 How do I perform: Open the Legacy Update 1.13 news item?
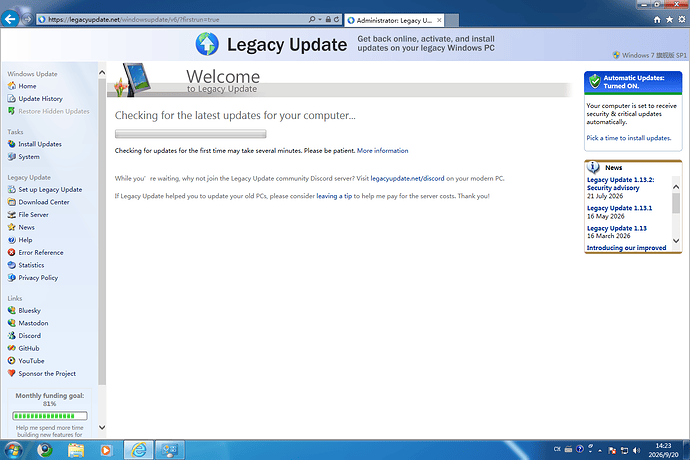pyautogui.click(x=617, y=228)
